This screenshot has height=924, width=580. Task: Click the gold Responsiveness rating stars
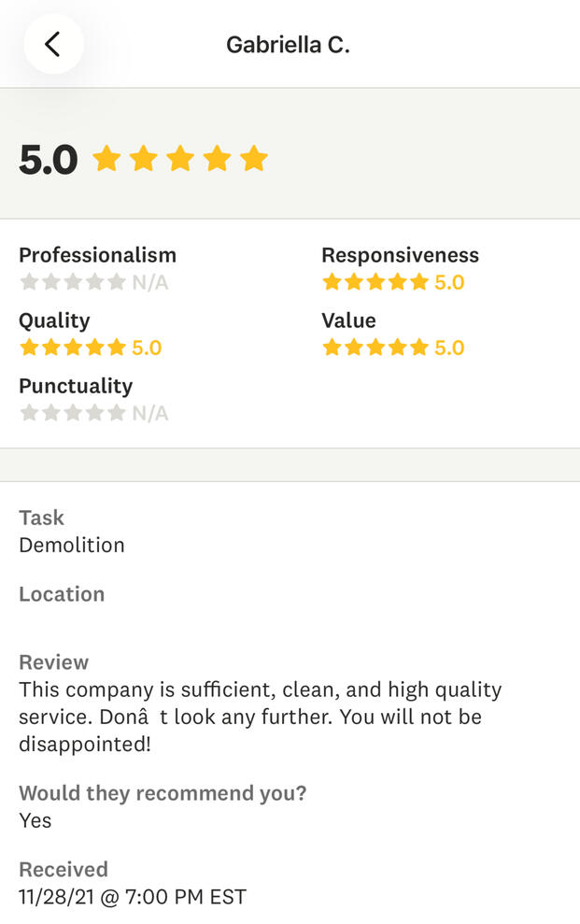pyautogui.click(x=375, y=282)
